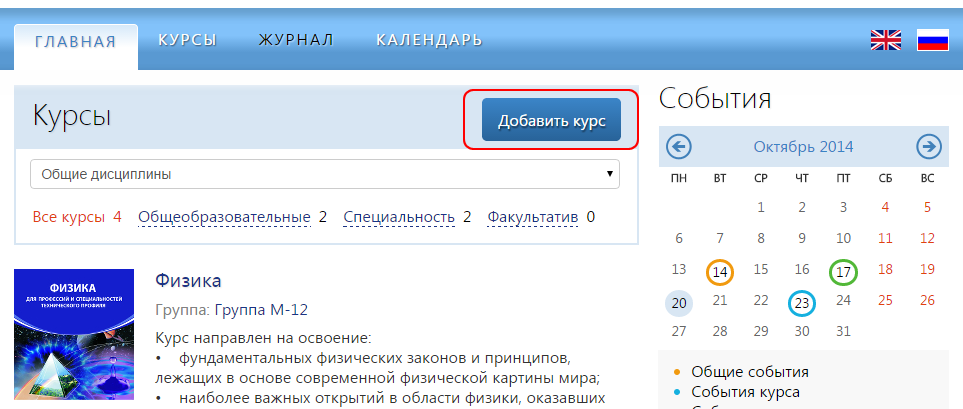Click the Физика course cover thumbnail
This screenshot has height=409, width=963.
(x=74, y=334)
